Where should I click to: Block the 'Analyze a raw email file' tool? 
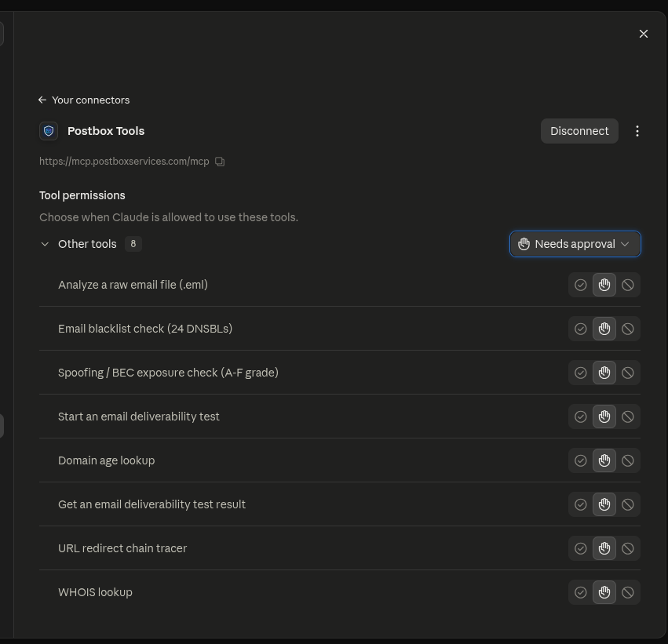pos(627,285)
